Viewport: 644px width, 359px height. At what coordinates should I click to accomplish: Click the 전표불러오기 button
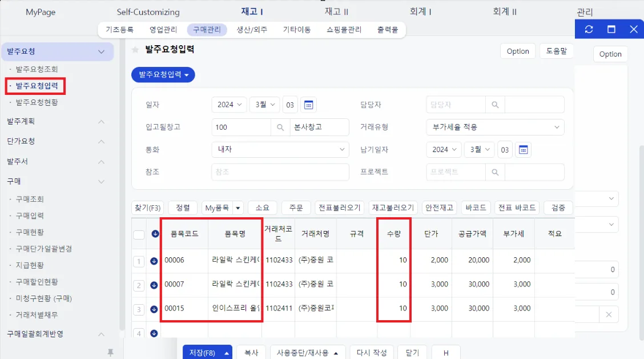(x=339, y=208)
